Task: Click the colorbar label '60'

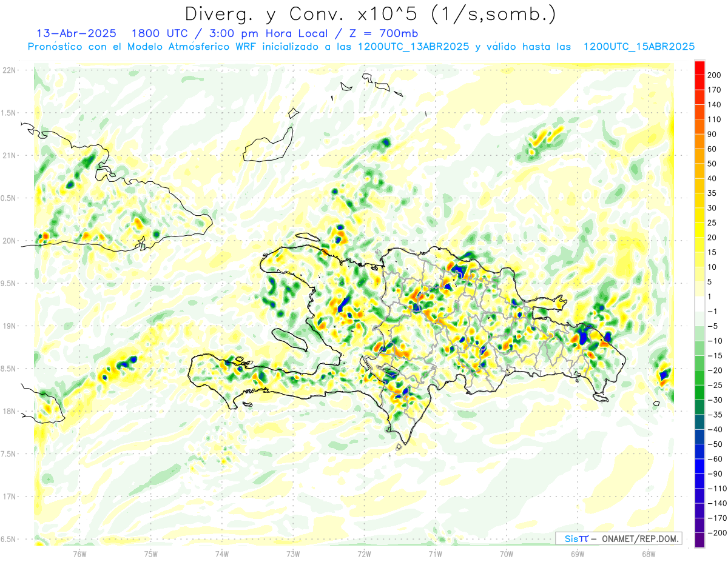Action: tap(712, 149)
